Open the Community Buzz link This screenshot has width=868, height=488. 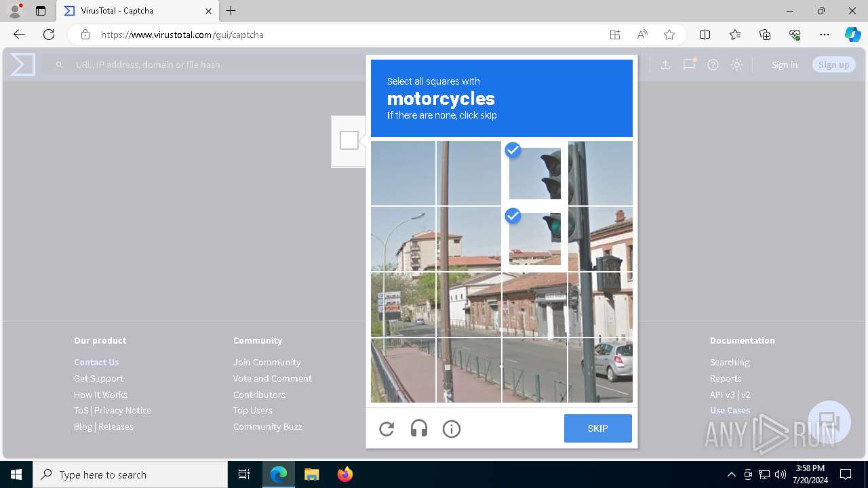click(x=268, y=426)
